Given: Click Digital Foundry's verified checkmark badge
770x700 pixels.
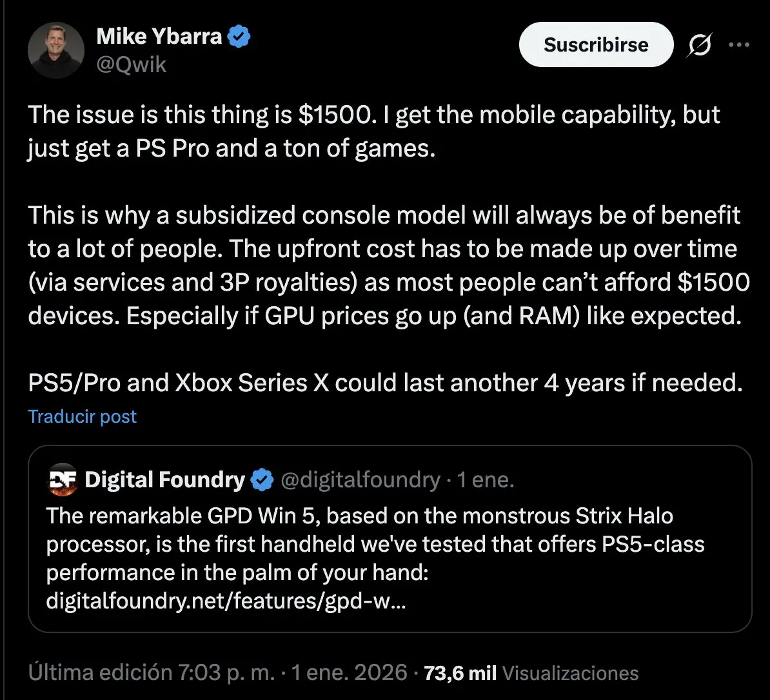Looking at the screenshot, I should pos(261,480).
